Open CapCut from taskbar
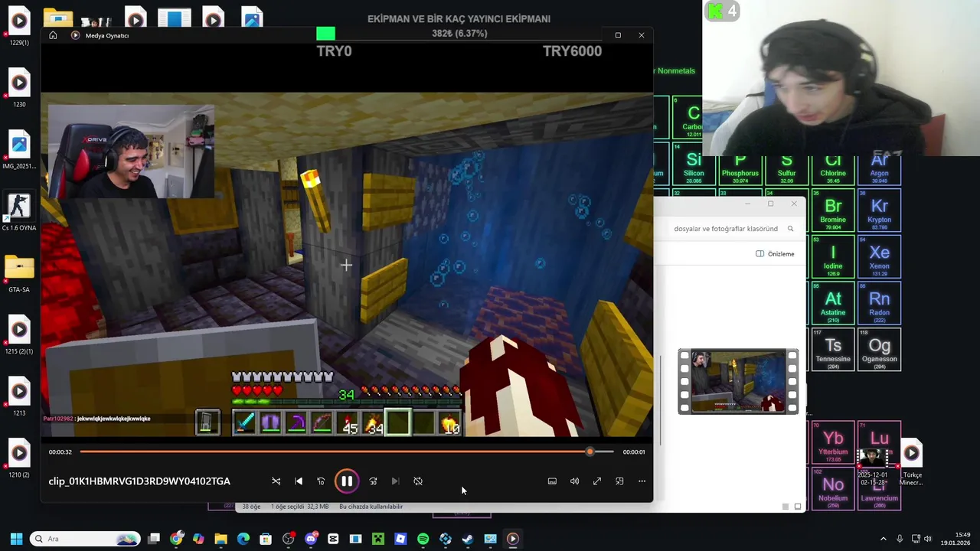This screenshot has width=980, height=551. pos(333,539)
